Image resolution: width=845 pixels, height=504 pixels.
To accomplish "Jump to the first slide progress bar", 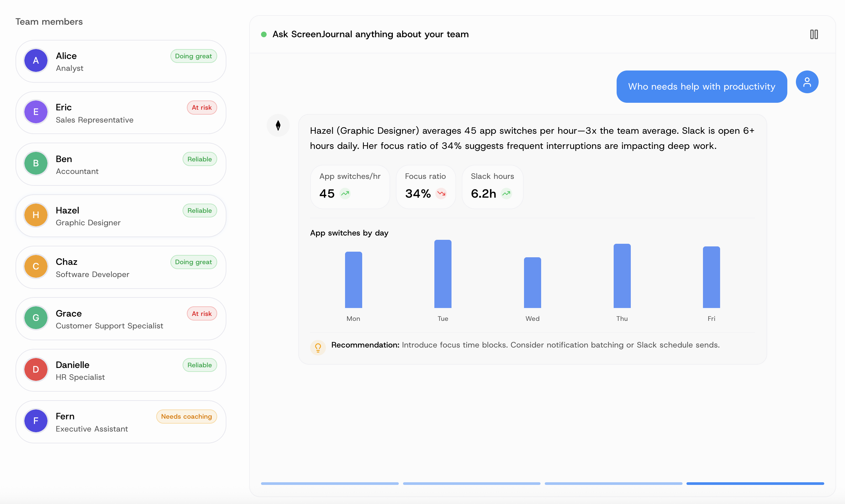I will (x=330, y=483).
